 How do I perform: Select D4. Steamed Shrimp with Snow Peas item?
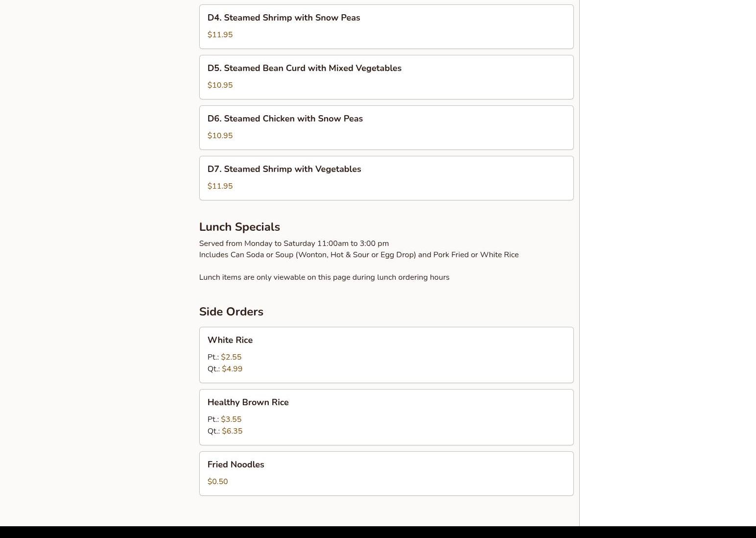[x=386, y=26]
